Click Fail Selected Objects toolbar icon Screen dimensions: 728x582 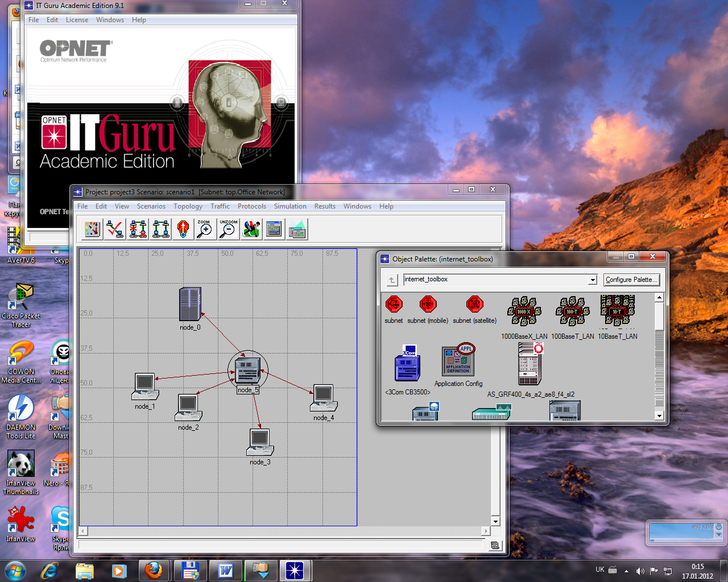(x=137, y=229)
